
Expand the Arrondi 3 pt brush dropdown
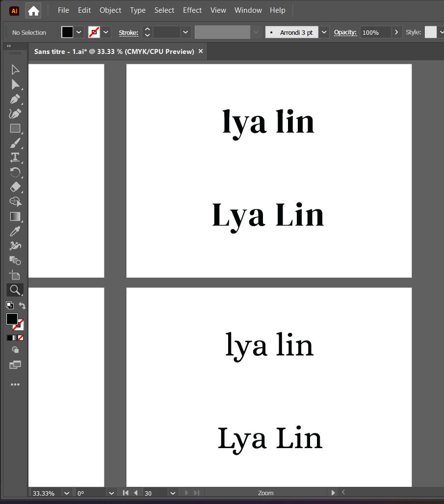coord(324,32)
